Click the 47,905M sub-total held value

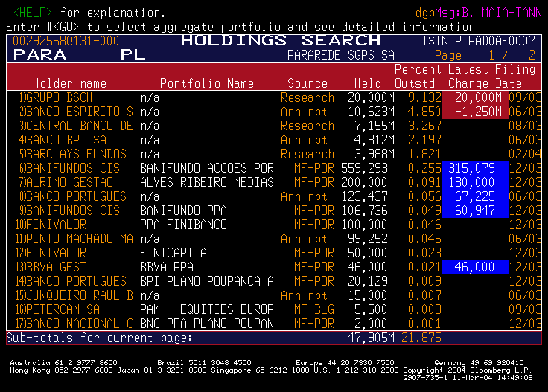(371, 338)
